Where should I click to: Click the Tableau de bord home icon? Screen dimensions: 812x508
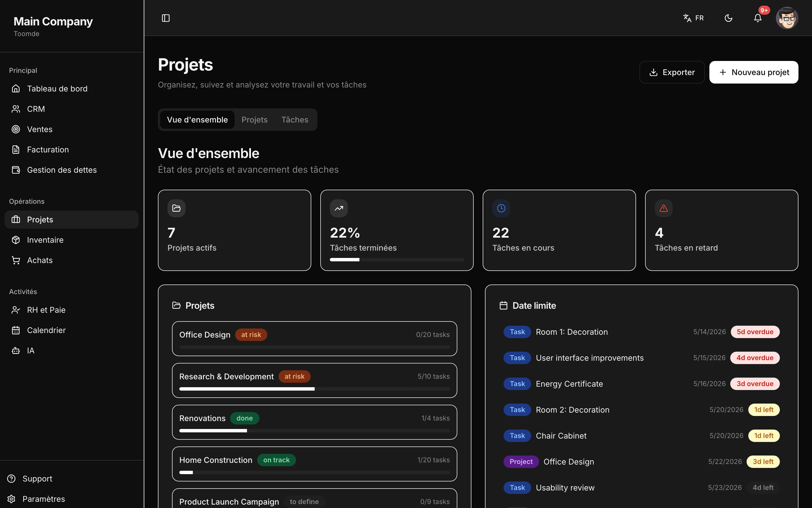point(16,89)
